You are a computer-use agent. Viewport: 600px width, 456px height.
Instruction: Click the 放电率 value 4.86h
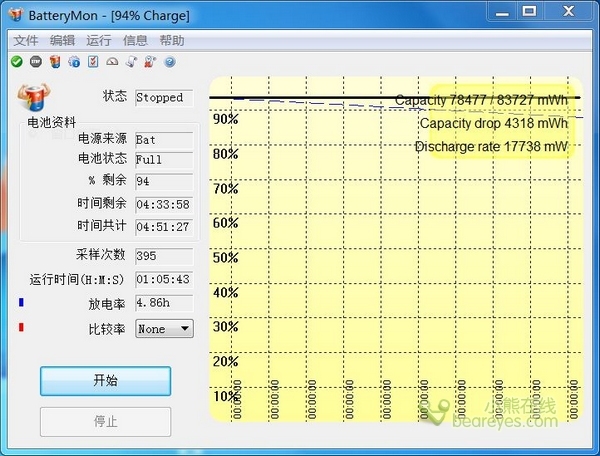(164, 303)
